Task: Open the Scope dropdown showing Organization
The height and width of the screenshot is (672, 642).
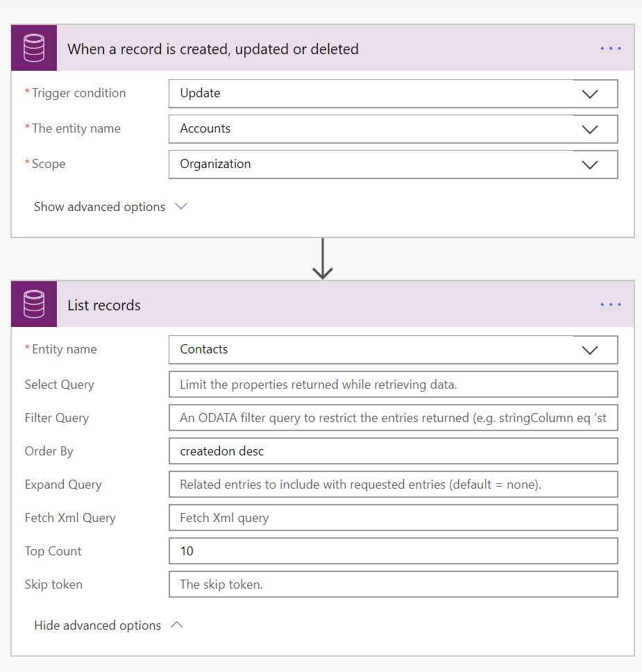Action: point(393,164)
